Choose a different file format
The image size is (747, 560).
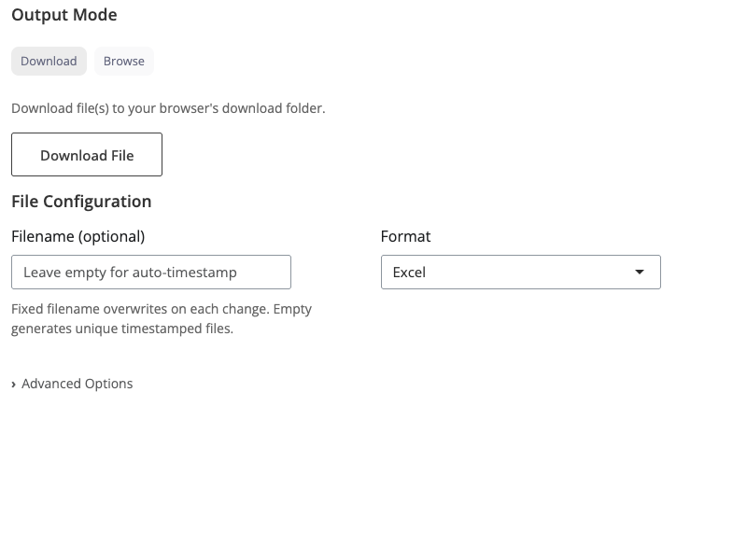pos(520,272)
